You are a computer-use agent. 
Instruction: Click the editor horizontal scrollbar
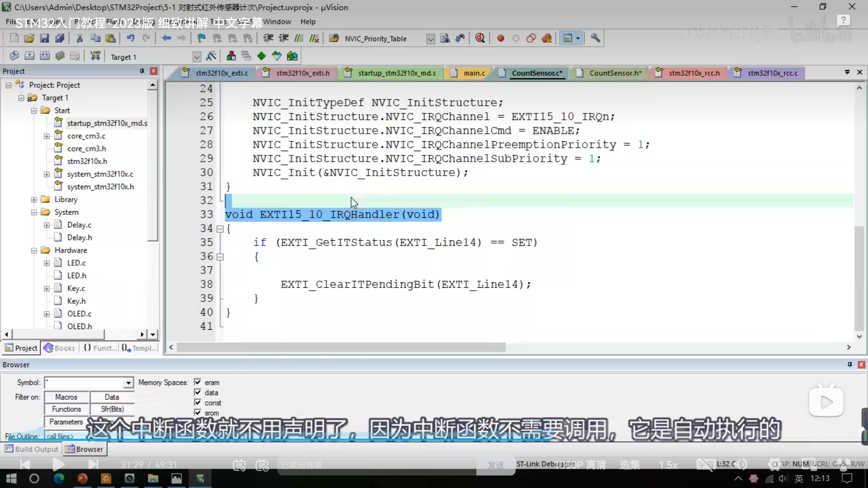click(x=341, y=347)
